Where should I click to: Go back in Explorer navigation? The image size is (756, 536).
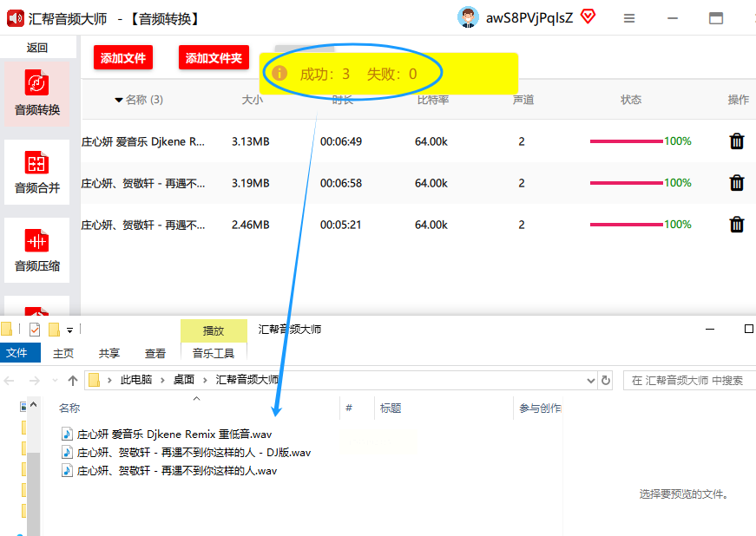click(10, 381)
